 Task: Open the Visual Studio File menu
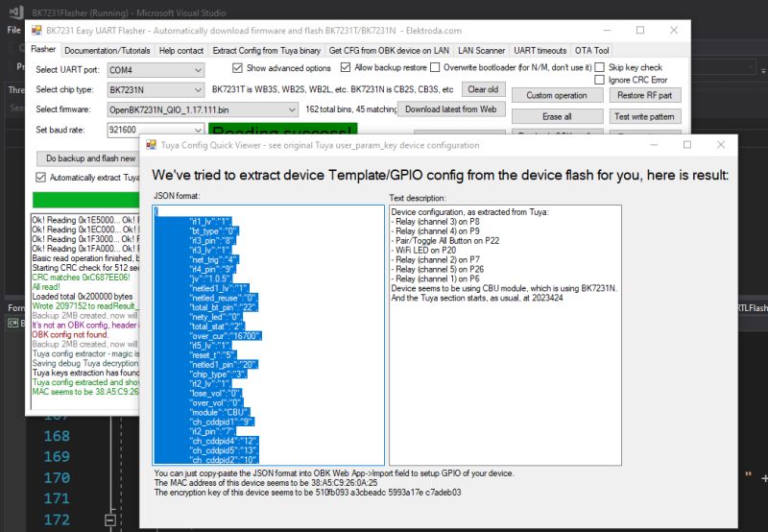13,31
